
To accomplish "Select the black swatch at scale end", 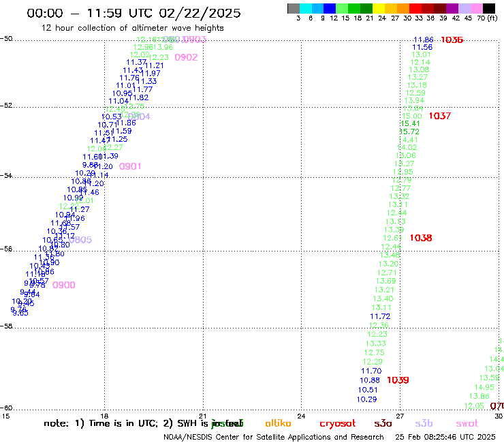I will coord(488,8).
